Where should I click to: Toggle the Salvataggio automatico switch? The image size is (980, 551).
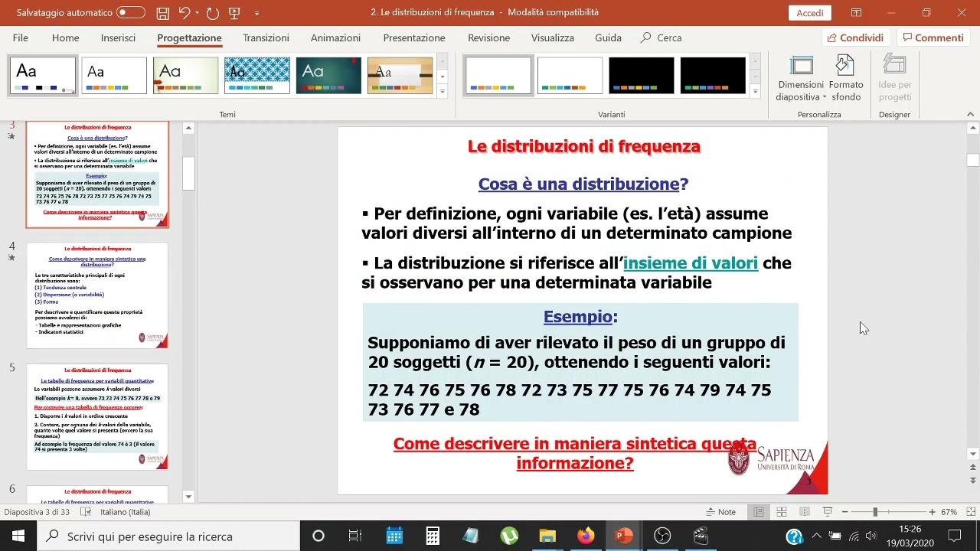(x=131, y=12)
